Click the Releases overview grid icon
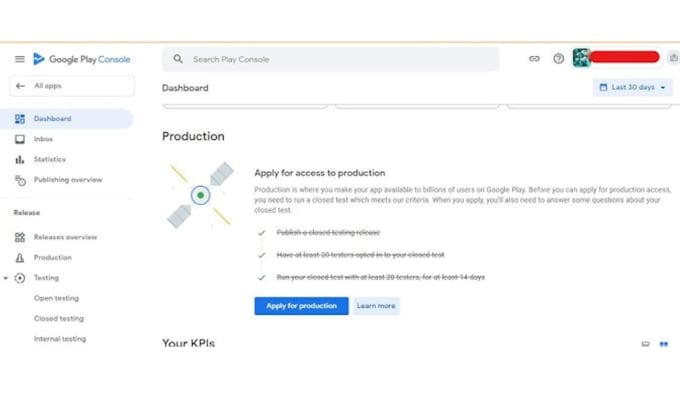This screenshot has width=680, height=409. 20,237
